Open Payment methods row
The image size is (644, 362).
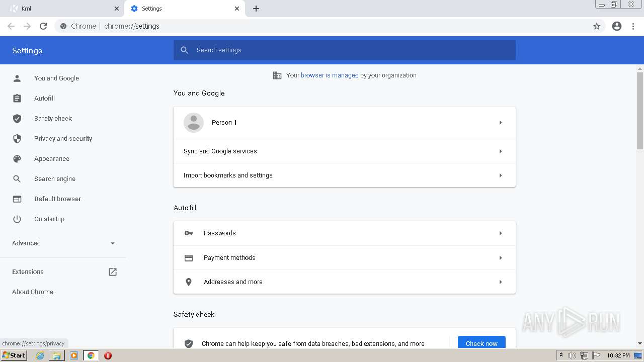(345, 258)
